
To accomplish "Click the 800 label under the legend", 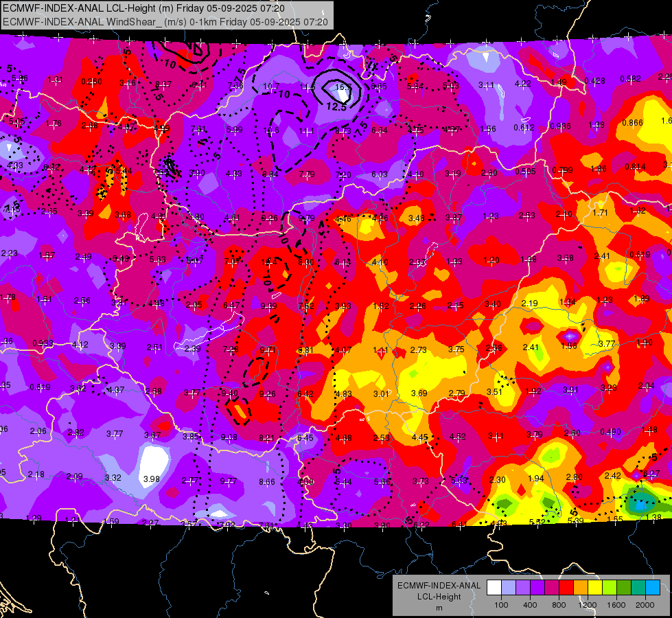I will click(x=559, y=605).
